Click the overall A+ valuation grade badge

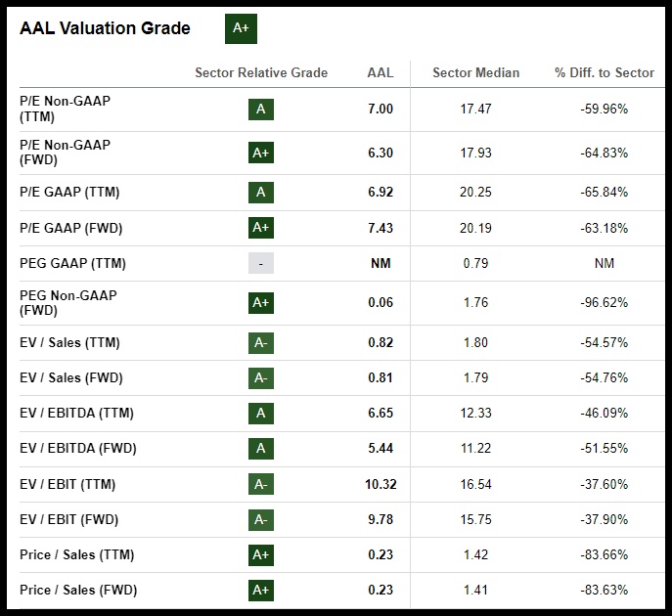(241, 28)
